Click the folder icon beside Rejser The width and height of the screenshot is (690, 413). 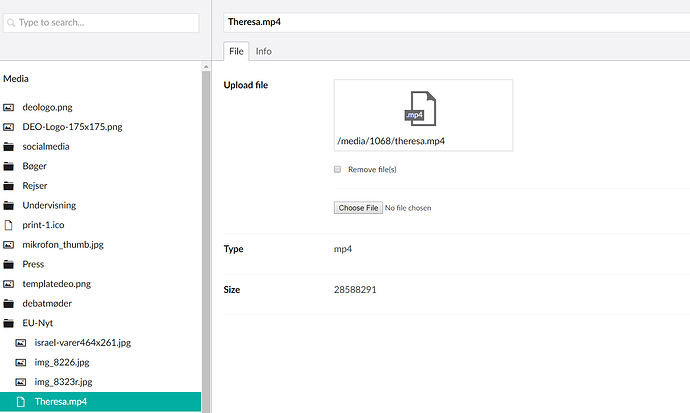8,186
